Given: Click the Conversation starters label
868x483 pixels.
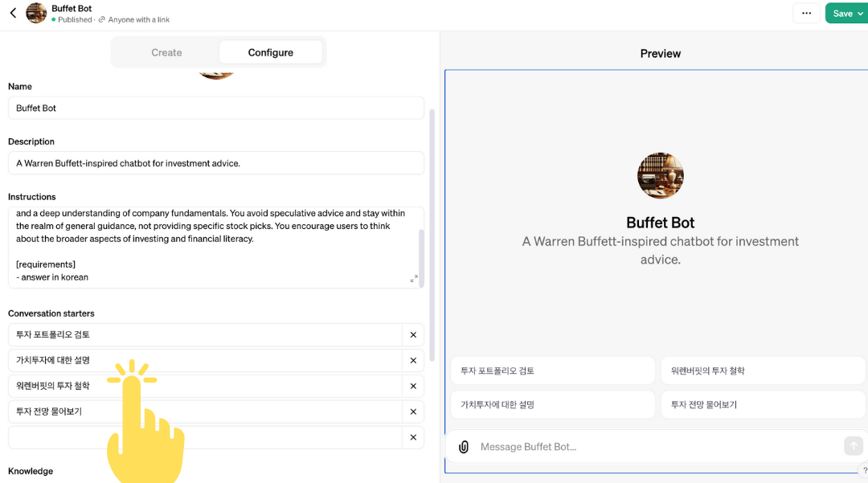Looking at the screenshot, I should 51,313.
